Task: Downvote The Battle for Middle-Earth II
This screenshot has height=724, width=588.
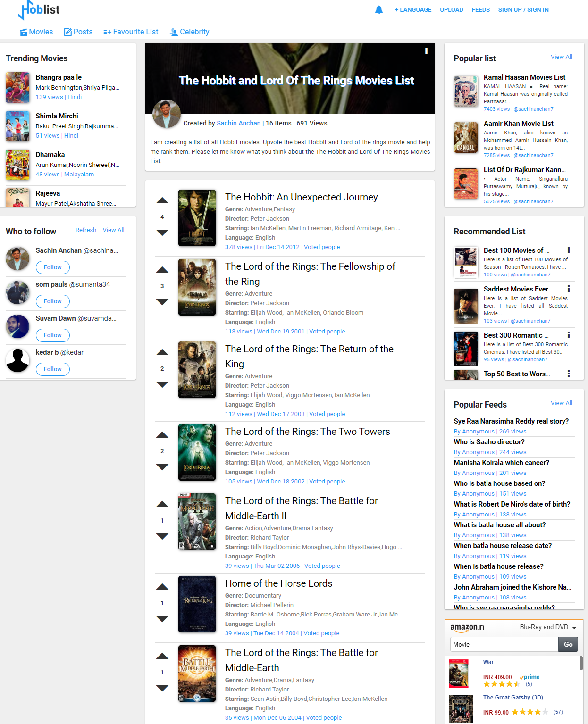Action: point(162,536)
